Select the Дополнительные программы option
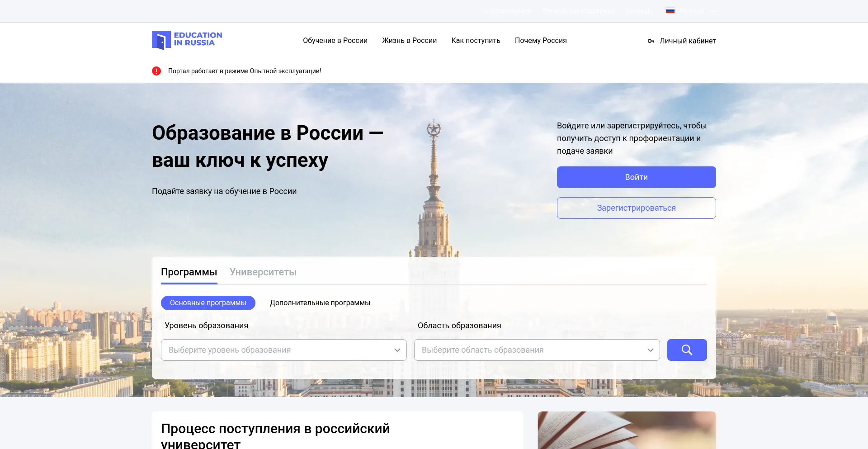Screen dimensions: 868x449 click(320, 303)
